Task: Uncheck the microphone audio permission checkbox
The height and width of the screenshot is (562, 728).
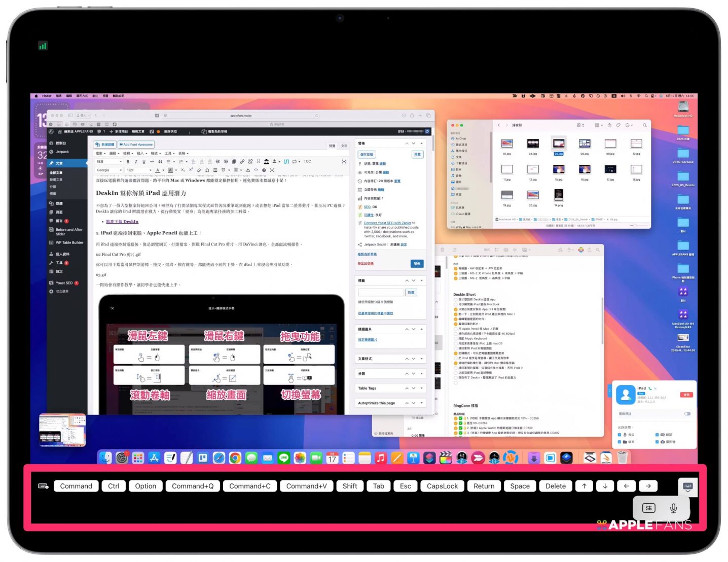Action: 619,435
